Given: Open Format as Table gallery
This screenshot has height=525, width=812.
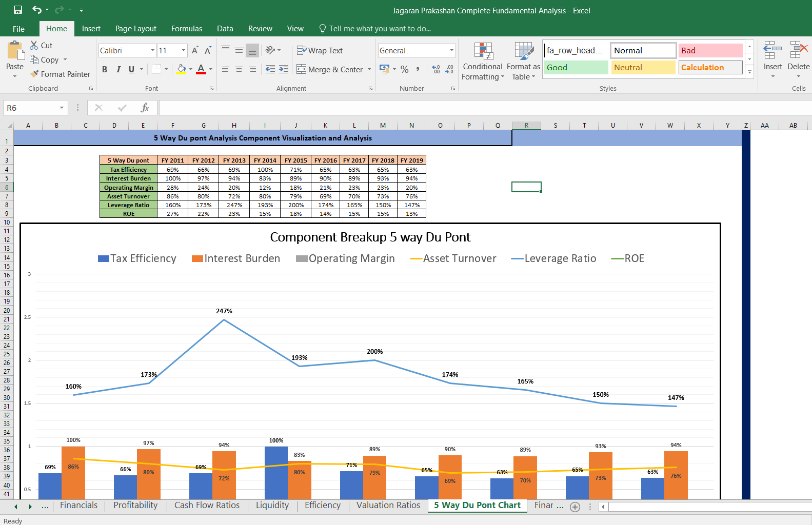Looking at the screenshot, I should tap(523, 61).
